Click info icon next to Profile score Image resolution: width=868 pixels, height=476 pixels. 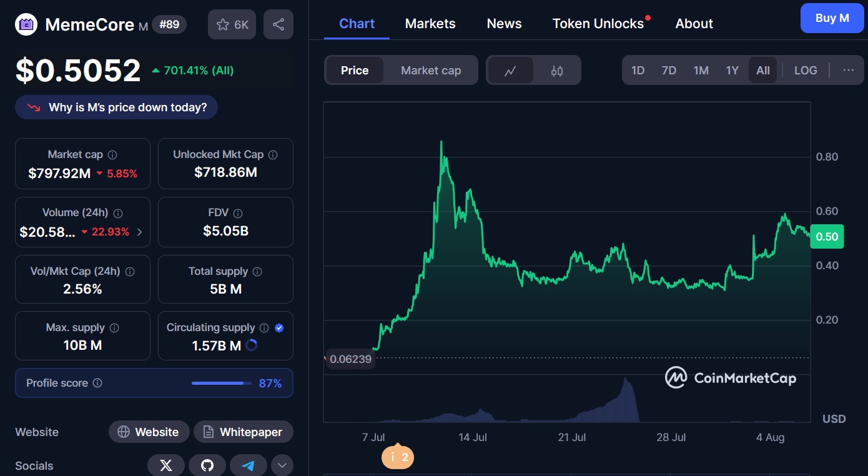[x=97, y=383]
